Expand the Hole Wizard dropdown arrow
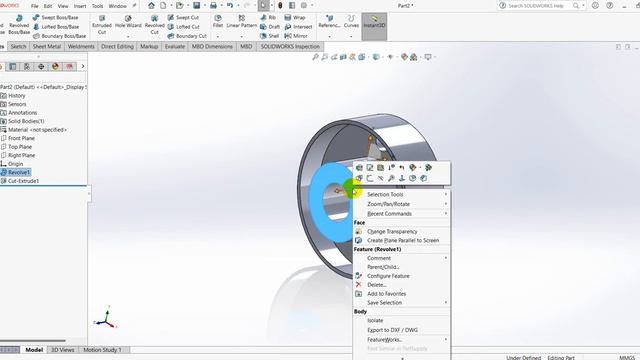640x360 pixels. pos(128,36)
